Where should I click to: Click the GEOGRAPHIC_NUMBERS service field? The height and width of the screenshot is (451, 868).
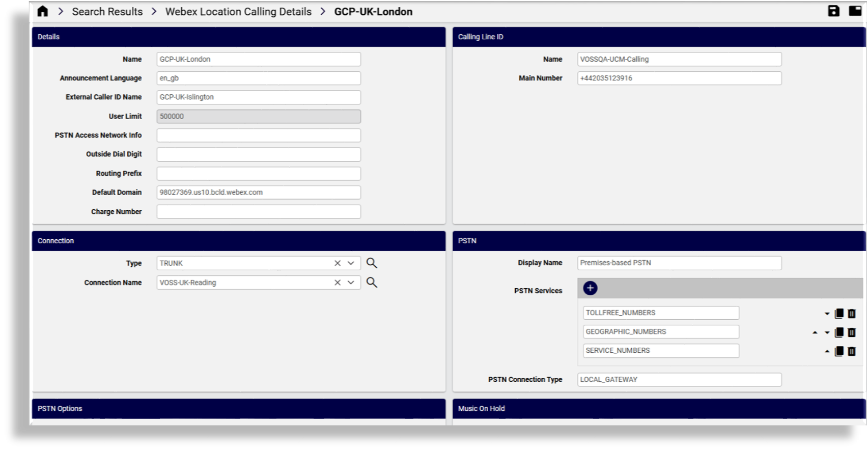point(661,331)
